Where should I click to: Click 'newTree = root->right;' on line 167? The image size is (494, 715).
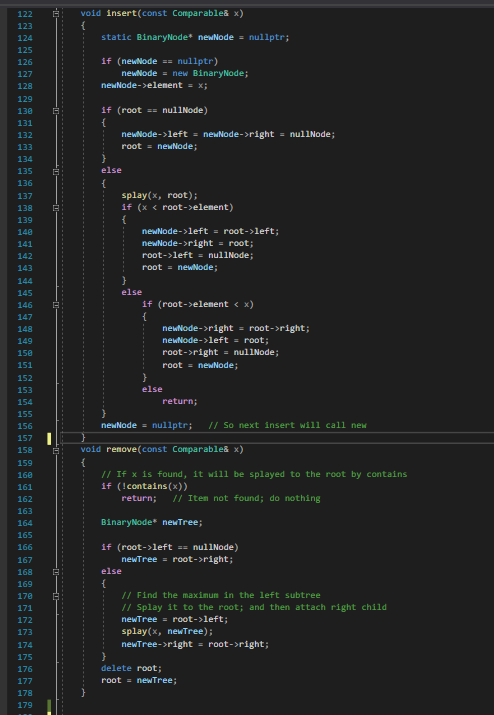pos(177,559)
